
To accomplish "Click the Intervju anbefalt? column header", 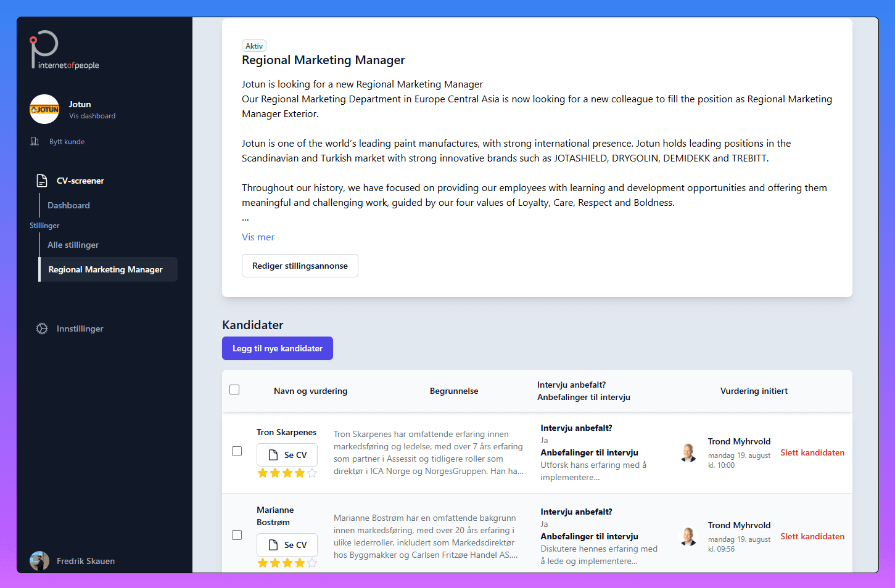I will 571,385.
